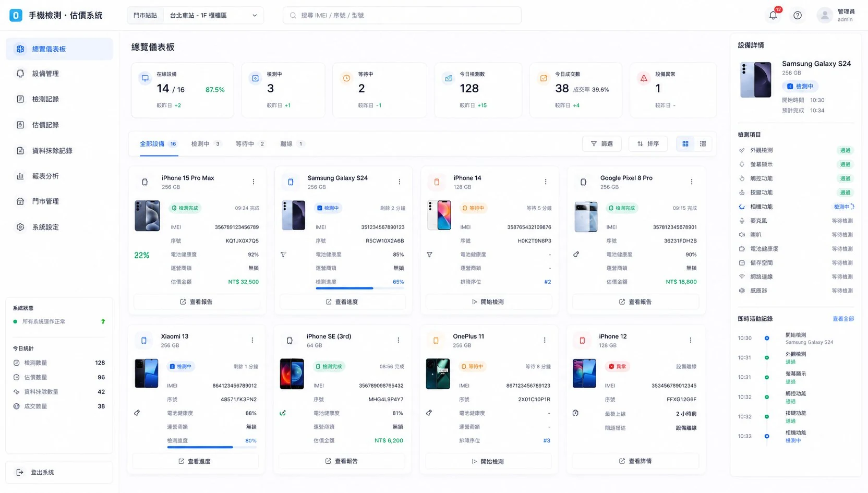868x493 pixels.
Task: Click the 相機功能 camera icon
Action: coord(742,207)
